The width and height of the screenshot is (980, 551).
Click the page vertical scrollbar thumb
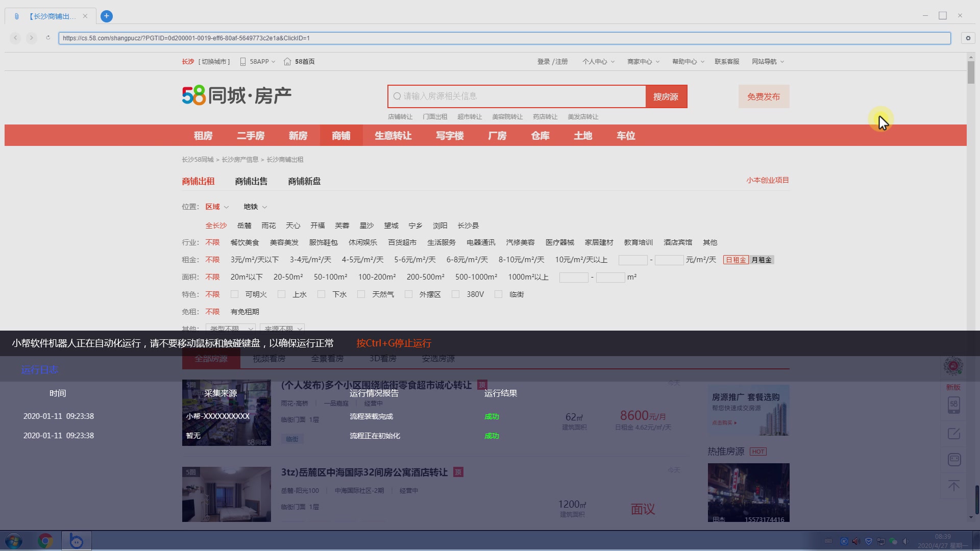click(x=971, y=72)
